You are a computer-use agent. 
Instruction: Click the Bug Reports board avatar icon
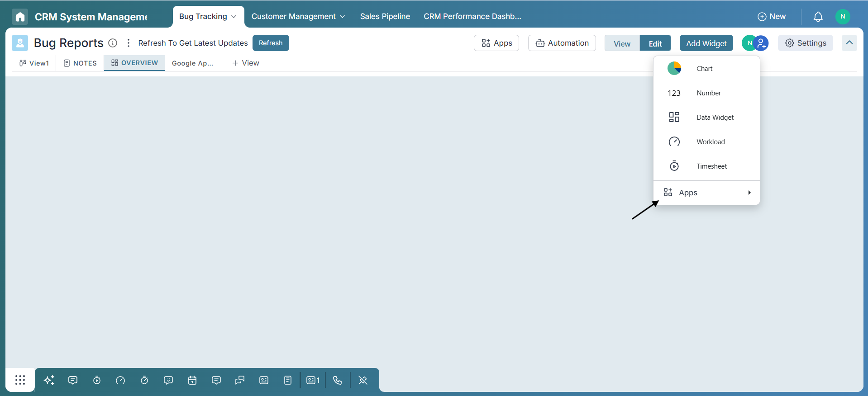[x=20, y=43]
